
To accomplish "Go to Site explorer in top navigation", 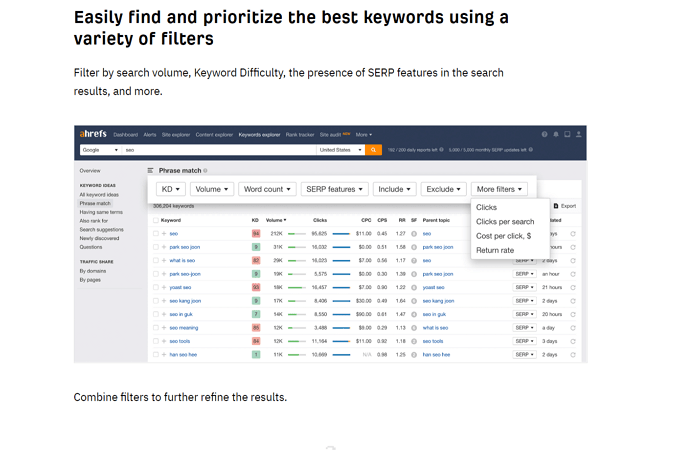I will tap(176, 135).
